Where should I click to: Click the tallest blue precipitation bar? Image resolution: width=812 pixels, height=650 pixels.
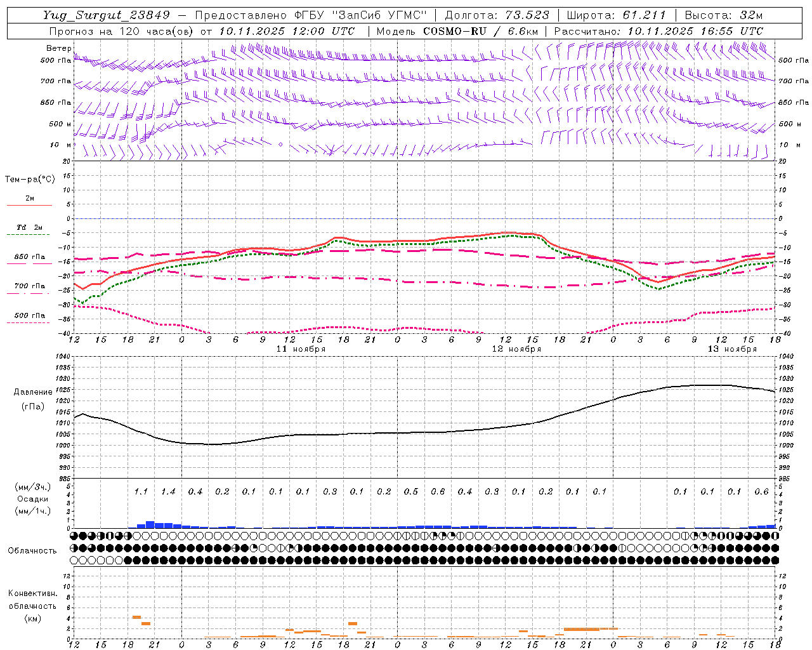pos(150,525)
